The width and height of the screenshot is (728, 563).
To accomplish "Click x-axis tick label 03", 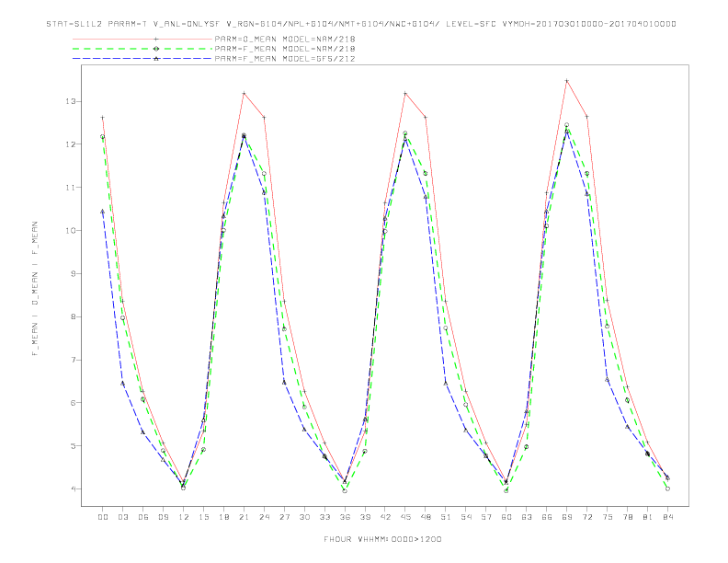I will point(122,517).
